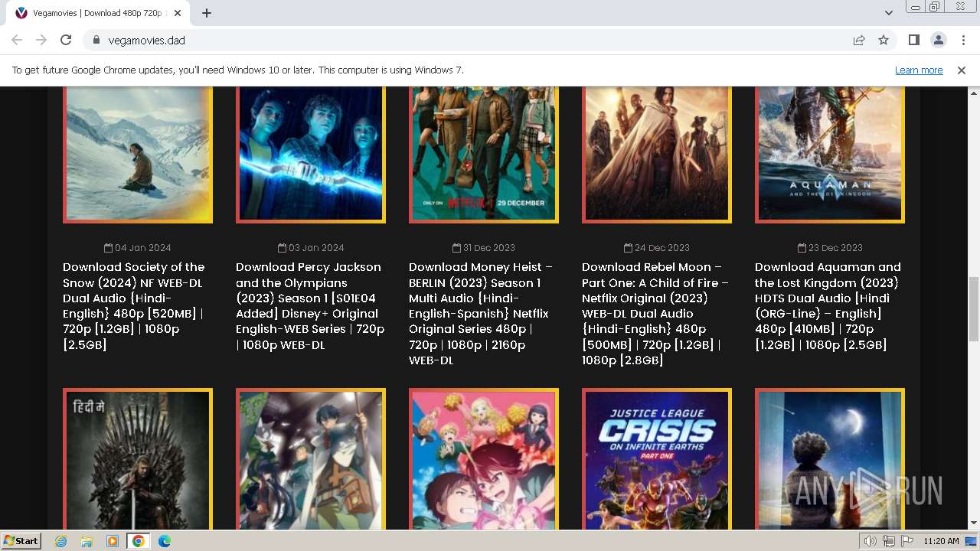The width and height of the screenshot is (980, 551).
Task: Launch Microsoft Edge from taskbar
Action: [x=165, y=541]
